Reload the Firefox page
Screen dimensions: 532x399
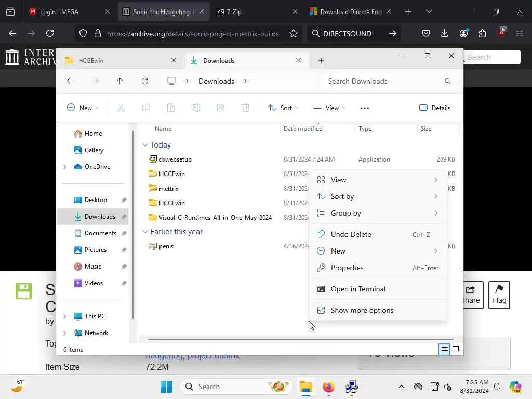[x=50, y=33]
